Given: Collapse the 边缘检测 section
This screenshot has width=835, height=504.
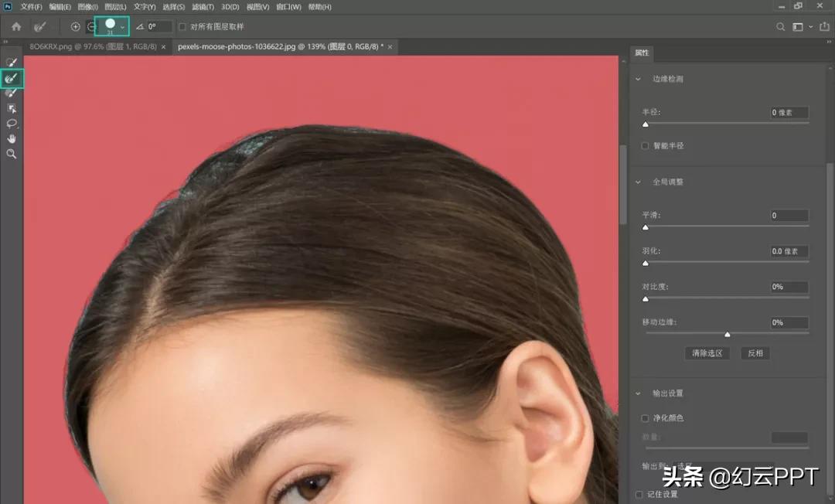Looking at the screenshot, I should [638, 79].
